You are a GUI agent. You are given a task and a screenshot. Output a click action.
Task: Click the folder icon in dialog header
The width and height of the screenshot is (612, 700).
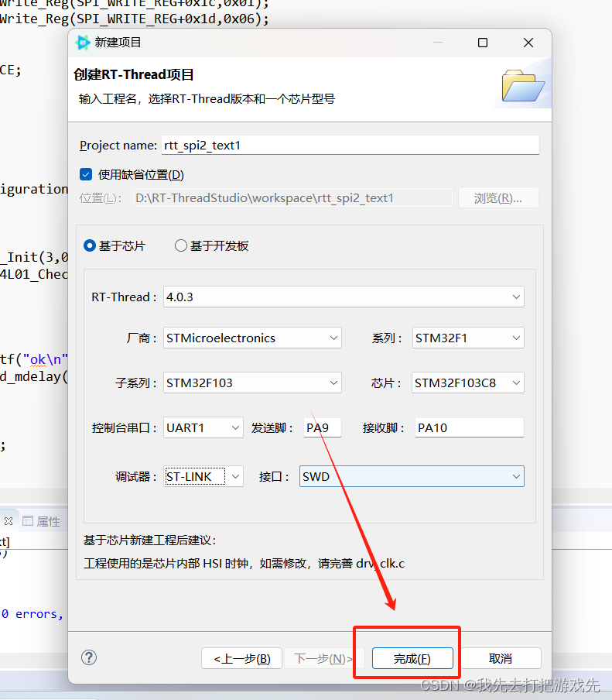(x=523, y=86)
